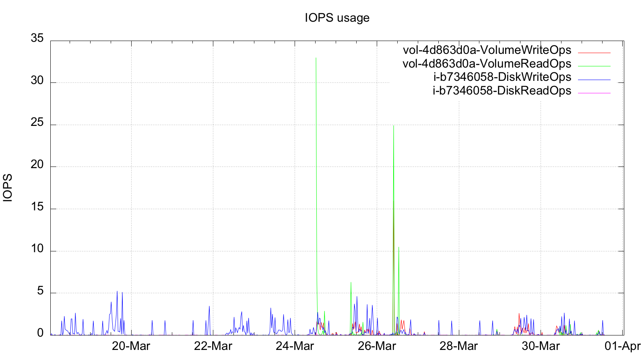Click the y-axis value 30
This screenshot has height=362, width=644.
37,81
